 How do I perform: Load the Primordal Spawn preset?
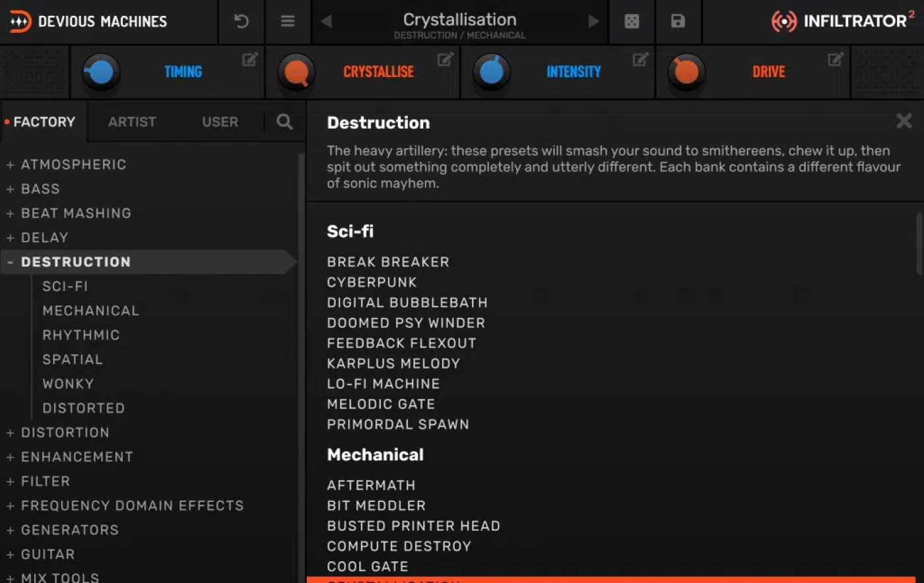point(398,425)
